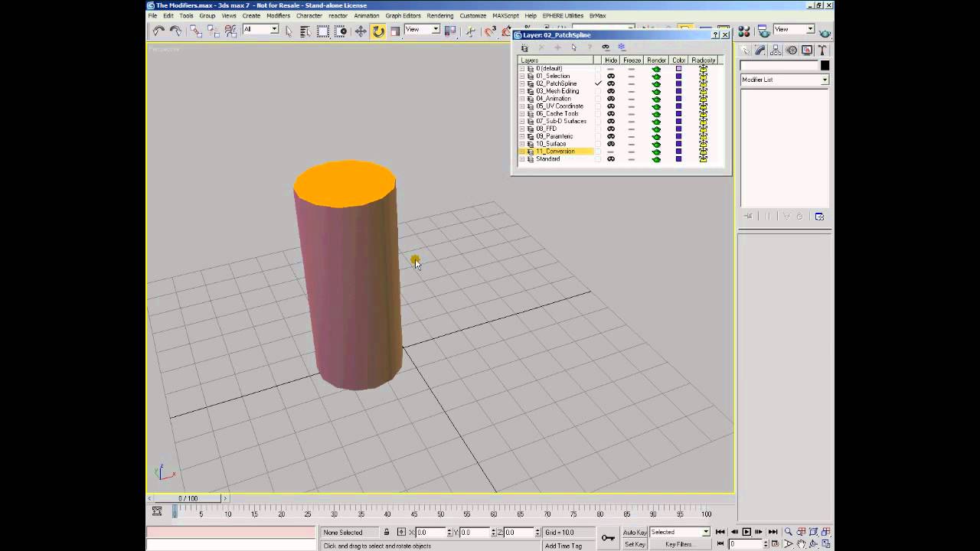The width and height of the screenshot is (980, 551).
Task: Click Use Pivot Point Center icon
Action: (450, 31)
